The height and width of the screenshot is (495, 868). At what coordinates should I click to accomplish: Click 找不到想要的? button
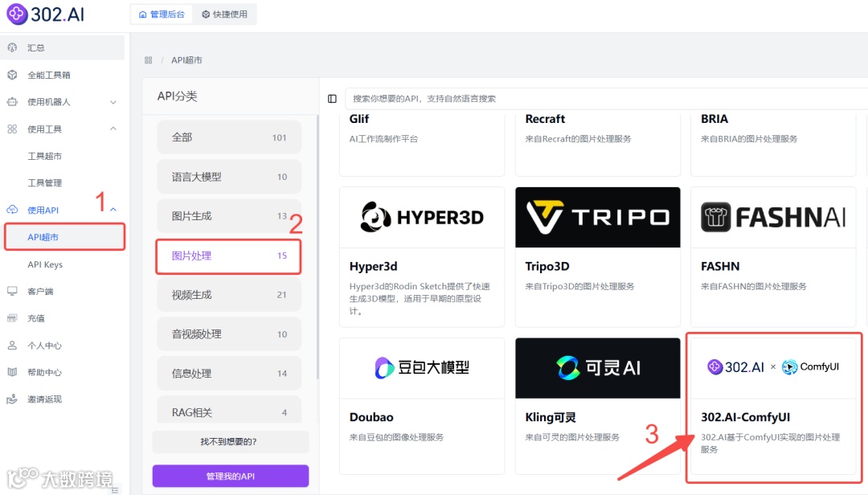(x=229, y=441)
